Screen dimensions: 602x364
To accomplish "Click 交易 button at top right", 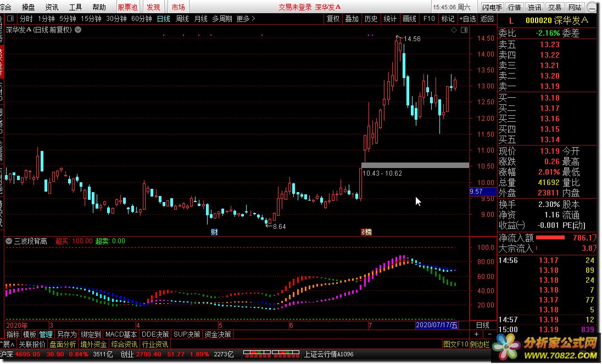I will click(x=554, y=7).
